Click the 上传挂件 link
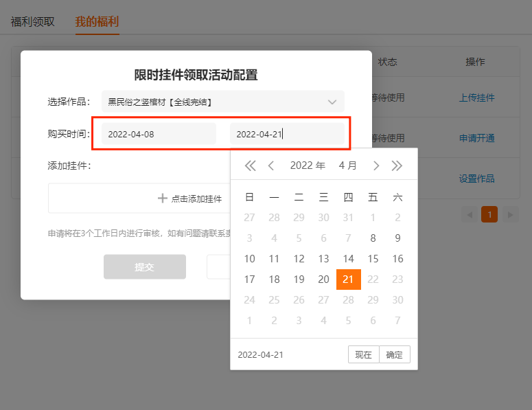 pyautogui.click(x=476, y=98)
